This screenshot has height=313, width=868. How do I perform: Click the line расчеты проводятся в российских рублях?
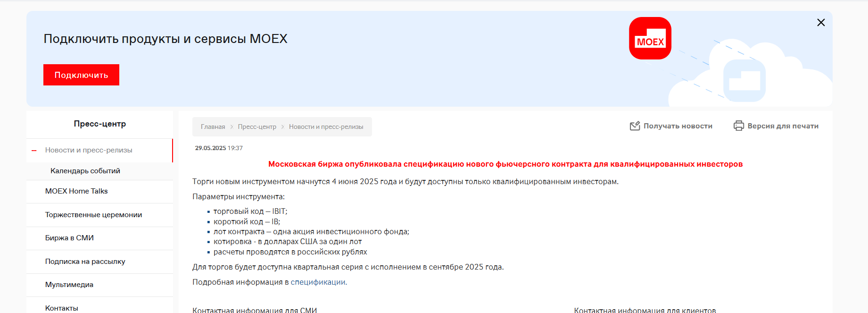pyautogui.click(x=290, y=252)
